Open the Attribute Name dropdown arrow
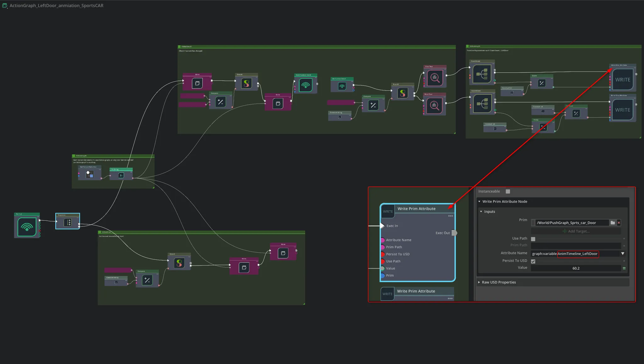This screenshot has width=644, height=364. (623, 253)
